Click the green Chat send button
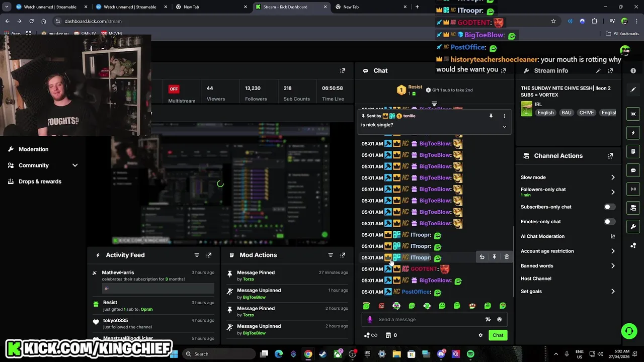This screenshot has height=362, width=644. pos(498,335)
